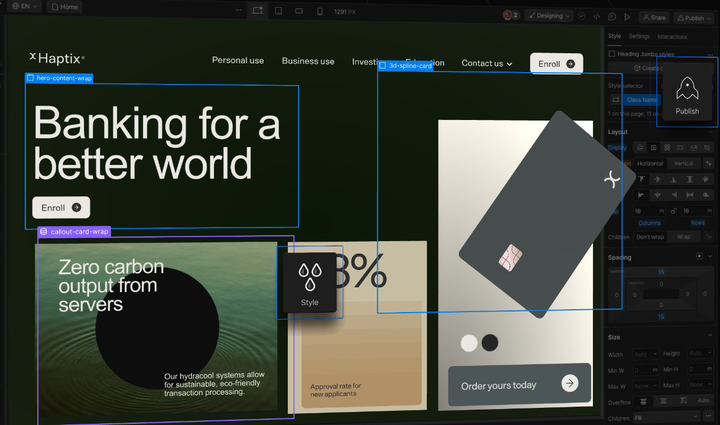The image size is (720, 425).
Task: Select the mobile landscape breakpoint icon
Action: (299, 11)
